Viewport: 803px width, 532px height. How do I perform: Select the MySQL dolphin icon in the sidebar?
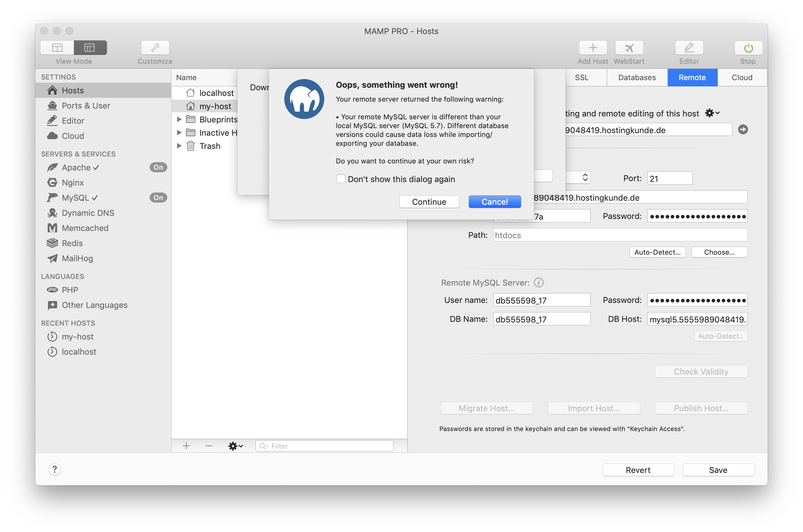click(53, 198)
